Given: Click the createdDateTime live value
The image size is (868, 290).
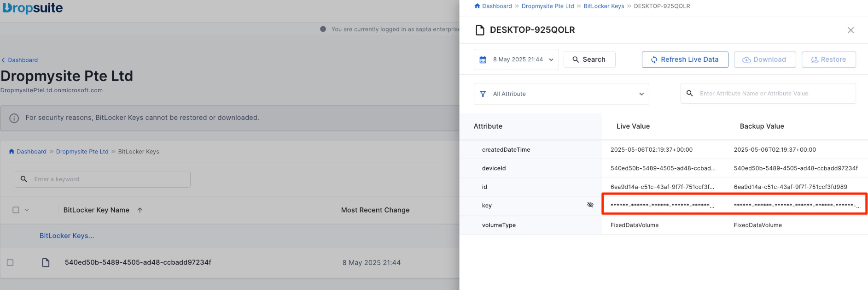Looking at the screenshot, I should [652, 149].
